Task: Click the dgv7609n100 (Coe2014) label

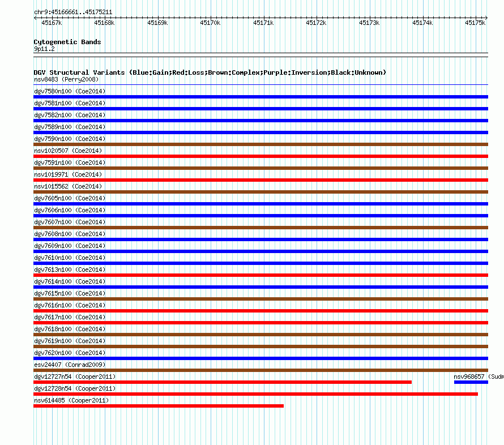Action: click(70, 246)
